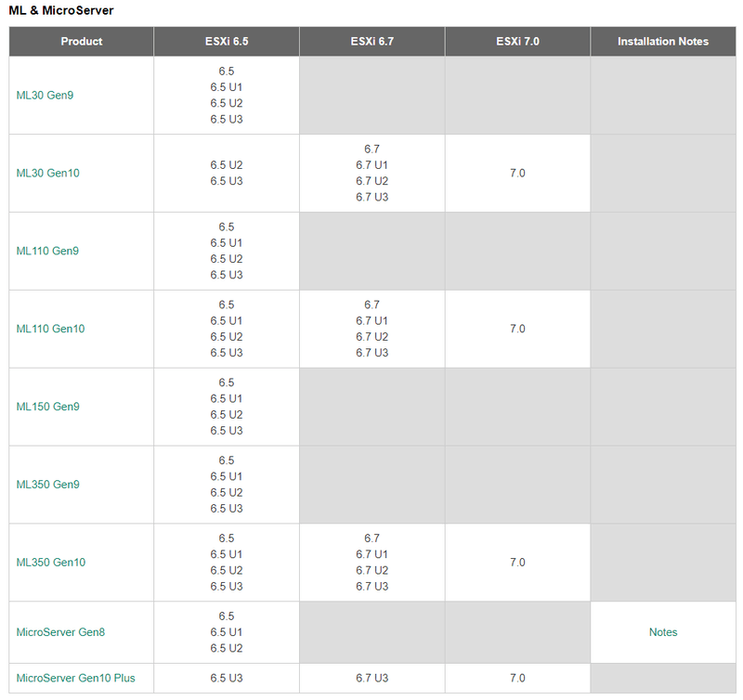Open the Notes link for MicroServer Gen8

663,632
